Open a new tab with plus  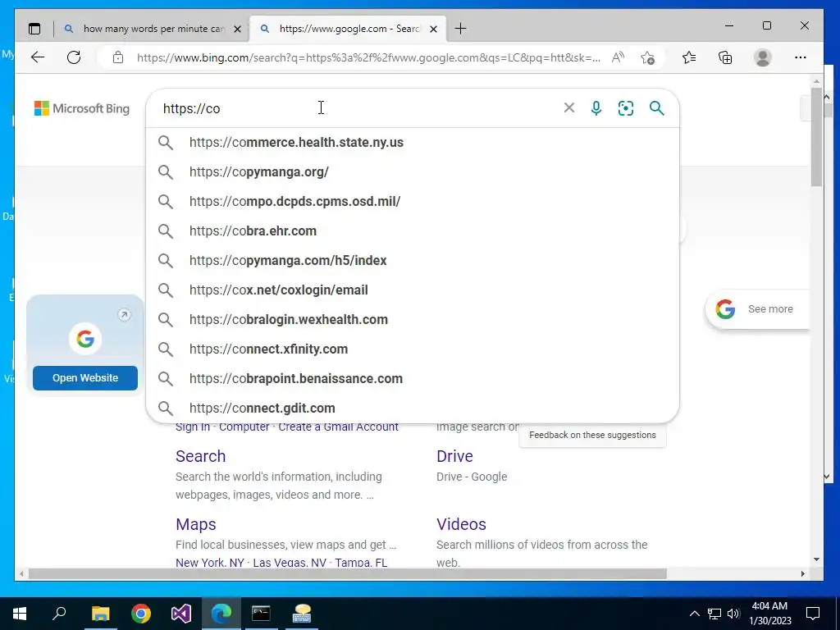tap(460, 29)
